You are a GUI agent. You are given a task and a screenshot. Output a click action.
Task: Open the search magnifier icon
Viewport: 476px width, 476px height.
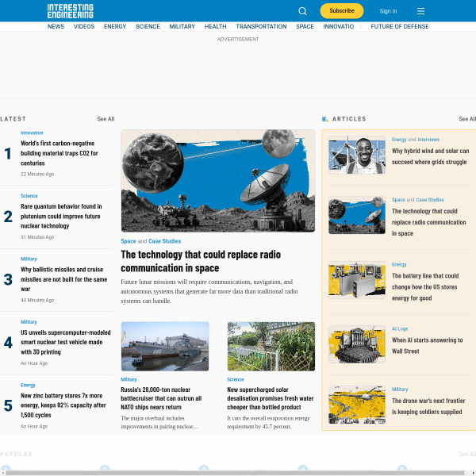(x=302, y=11)
